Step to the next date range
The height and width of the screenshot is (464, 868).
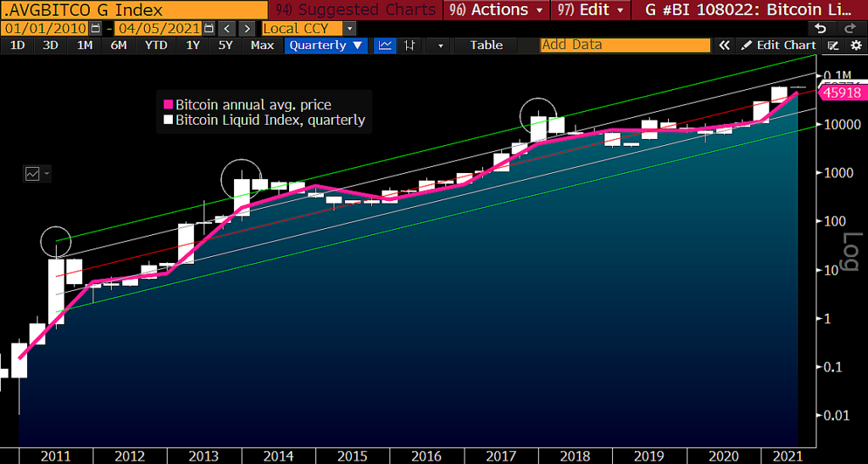coord(248,29)
